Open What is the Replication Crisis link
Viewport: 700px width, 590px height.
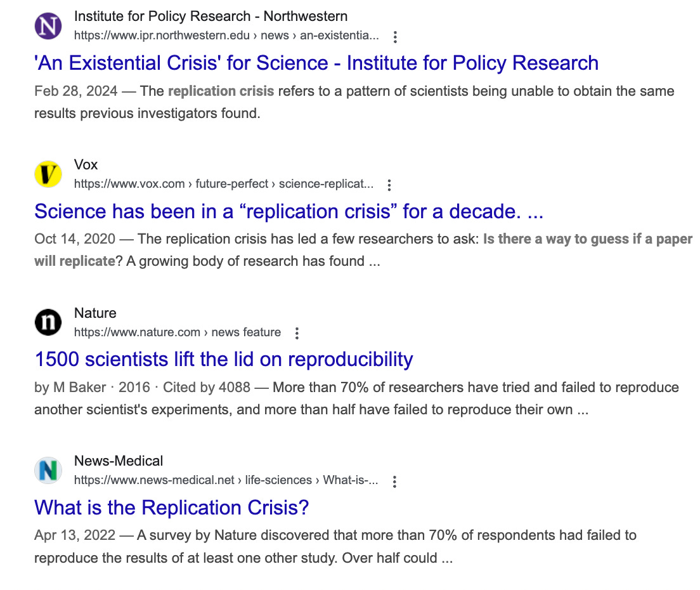172,508
